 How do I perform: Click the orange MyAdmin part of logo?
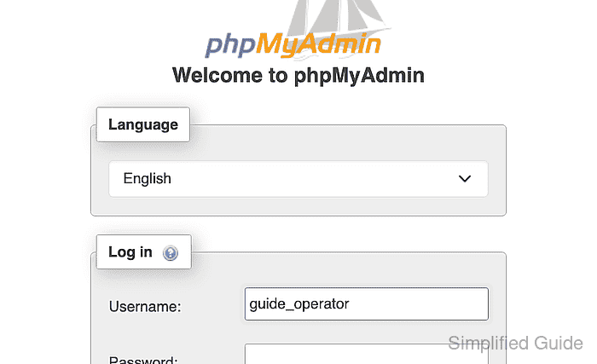(318, 44)
